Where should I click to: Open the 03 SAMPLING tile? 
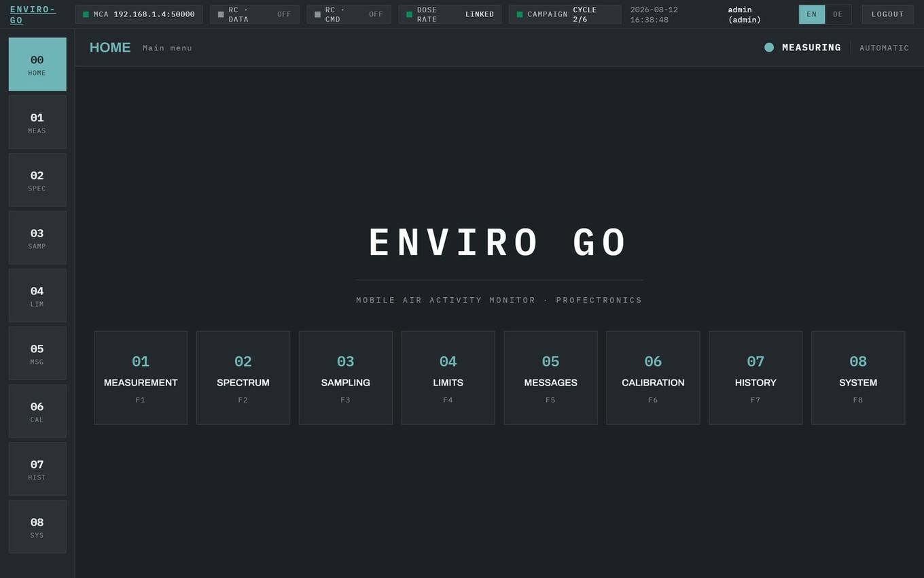(346, 378)
